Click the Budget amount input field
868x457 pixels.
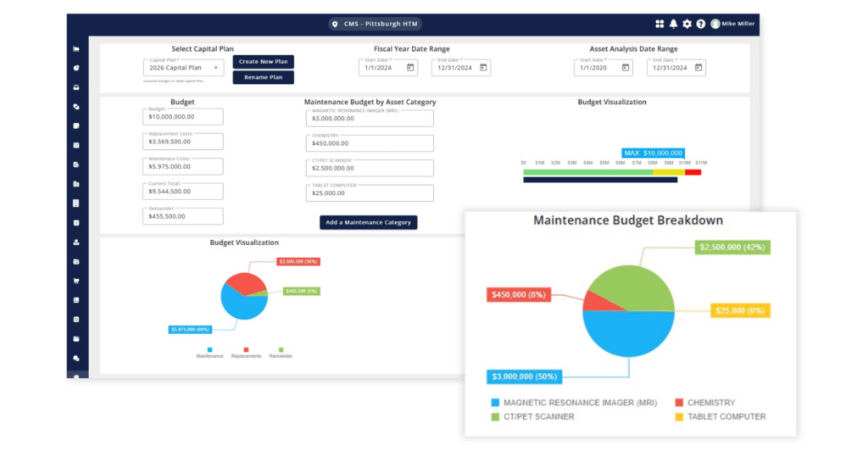click(x=183, y=117)
